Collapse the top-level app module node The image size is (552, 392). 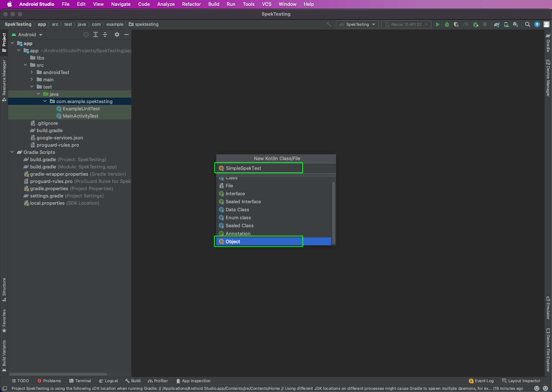pyautogui.click(x=12, y=43)
